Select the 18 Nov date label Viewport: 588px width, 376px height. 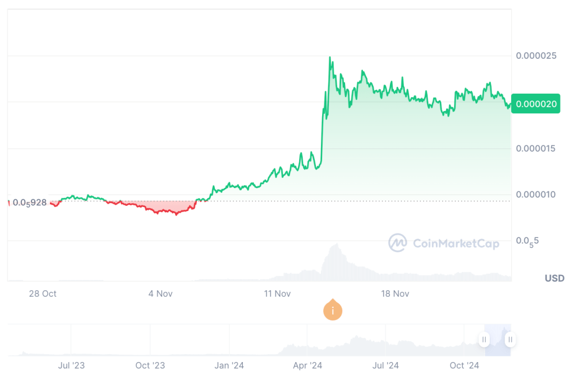coord(395,294)
